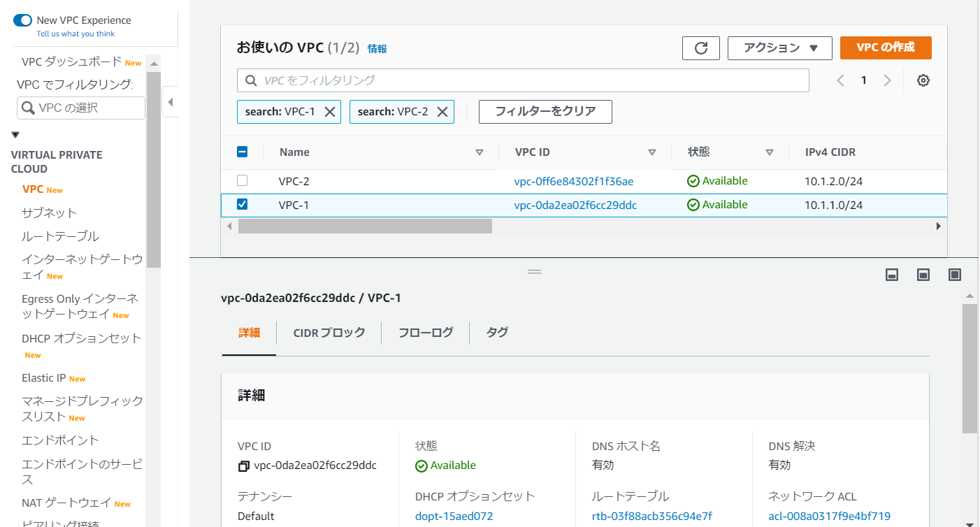Open table preferences gear icon
This screenshot has height=527, width=980.
(x=923, y=80)
